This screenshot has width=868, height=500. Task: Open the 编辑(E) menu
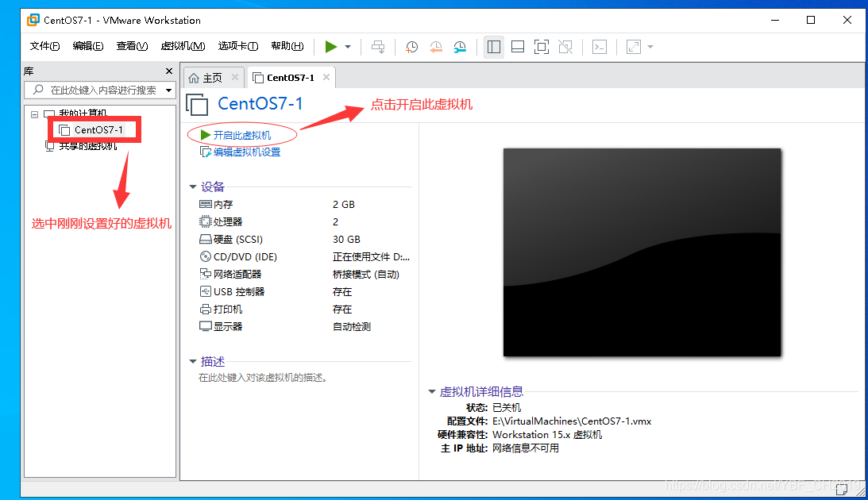(x=88, y=46)
